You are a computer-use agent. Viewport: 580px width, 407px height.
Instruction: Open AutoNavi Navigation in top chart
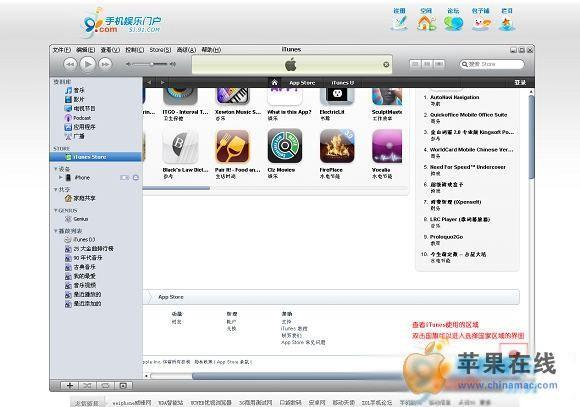454,97
